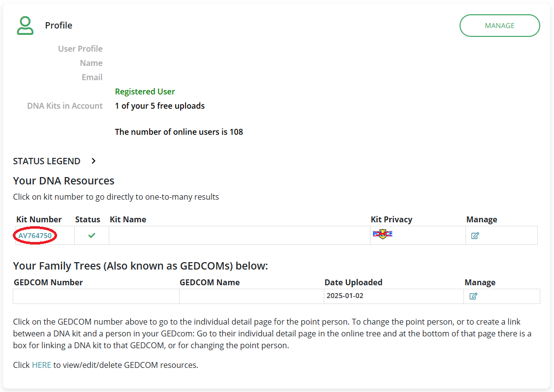Click the edit icon in the GEDCOM row

coord(473,296)
